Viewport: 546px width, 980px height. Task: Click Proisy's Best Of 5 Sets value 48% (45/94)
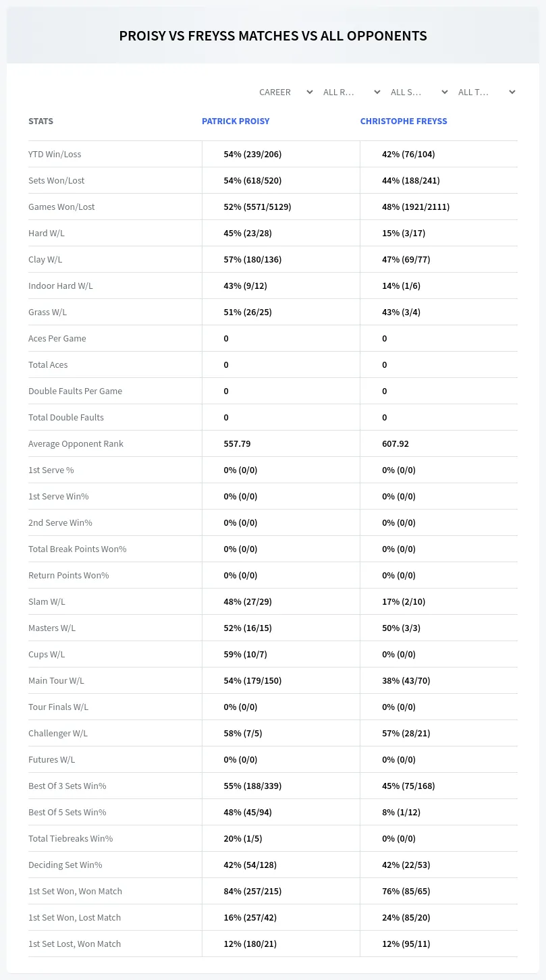pos(248,812)
